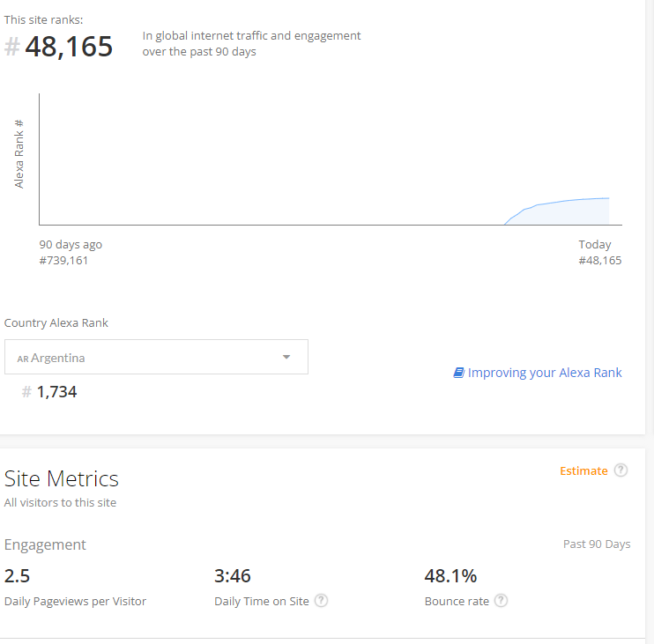Click the 2.5 Daily Pageviews per Visitor value
Viewport: 654px width, 644px height.
[x=18, y=576]
